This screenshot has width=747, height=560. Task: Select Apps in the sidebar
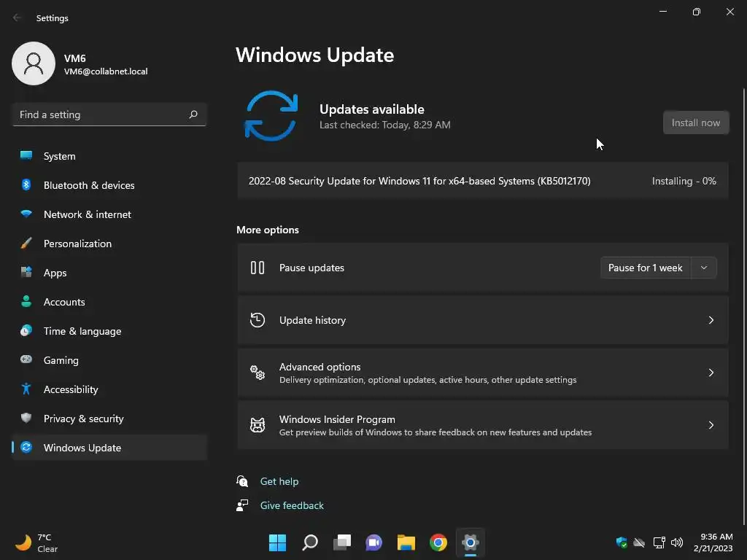[109, 273]
